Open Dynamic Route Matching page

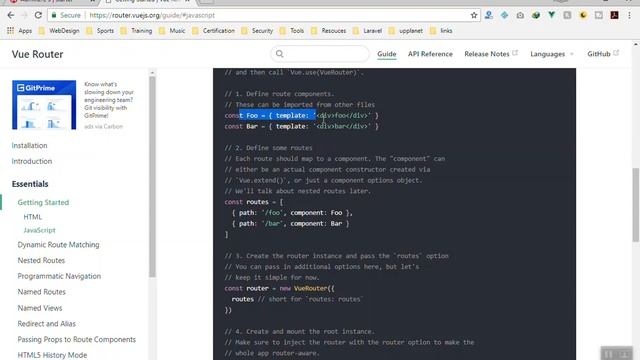[58, 244]
